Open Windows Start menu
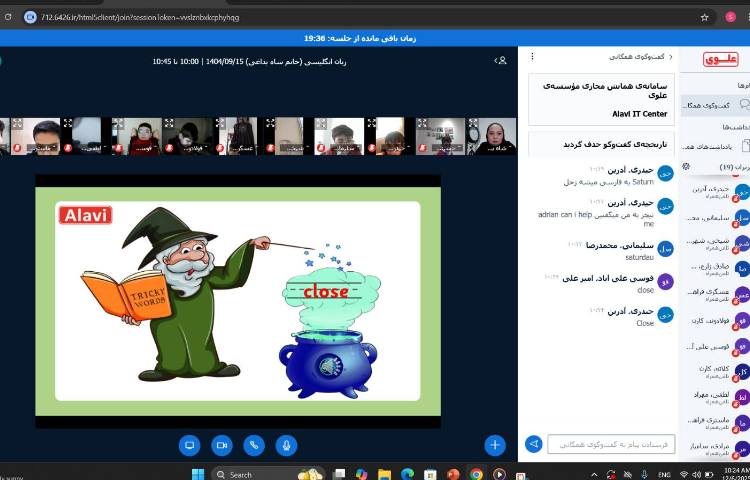The width and height of the screenshot is (750, 480). tap(197, 474)
